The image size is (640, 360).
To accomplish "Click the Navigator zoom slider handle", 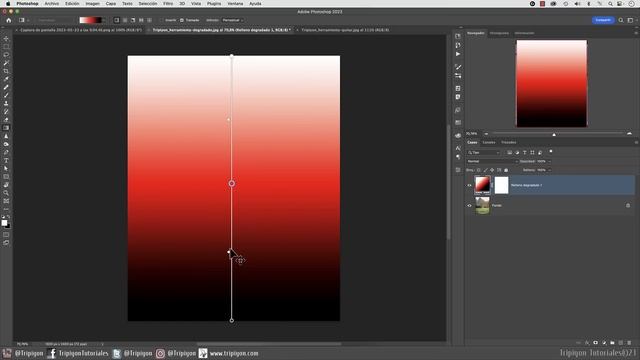I will [554, 134].
